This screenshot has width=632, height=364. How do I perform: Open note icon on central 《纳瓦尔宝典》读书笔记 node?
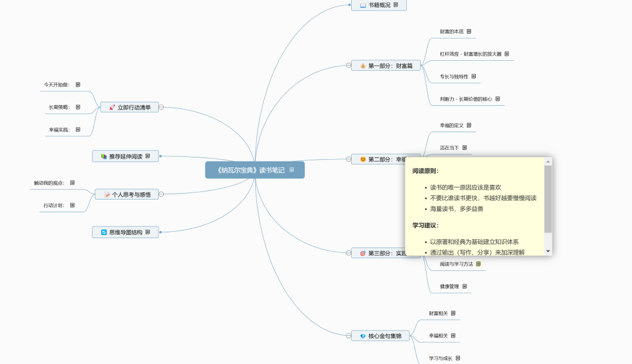point(292,170)
